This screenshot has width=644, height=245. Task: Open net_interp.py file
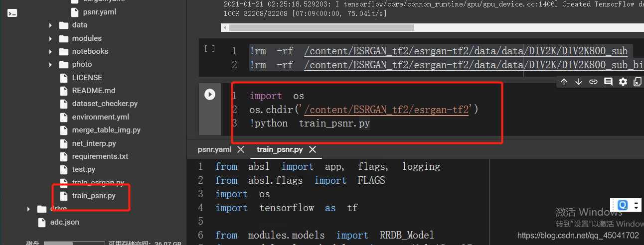point(94,143)
